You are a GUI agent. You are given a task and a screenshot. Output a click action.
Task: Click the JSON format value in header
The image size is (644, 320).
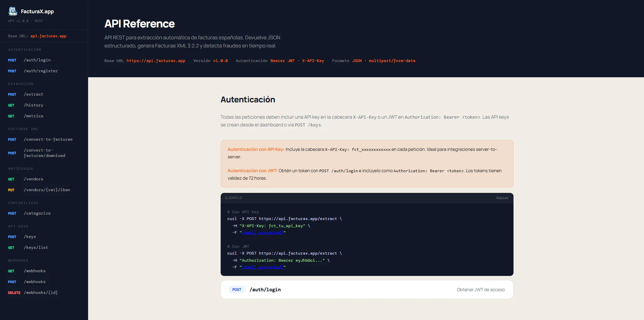point(357,61)
